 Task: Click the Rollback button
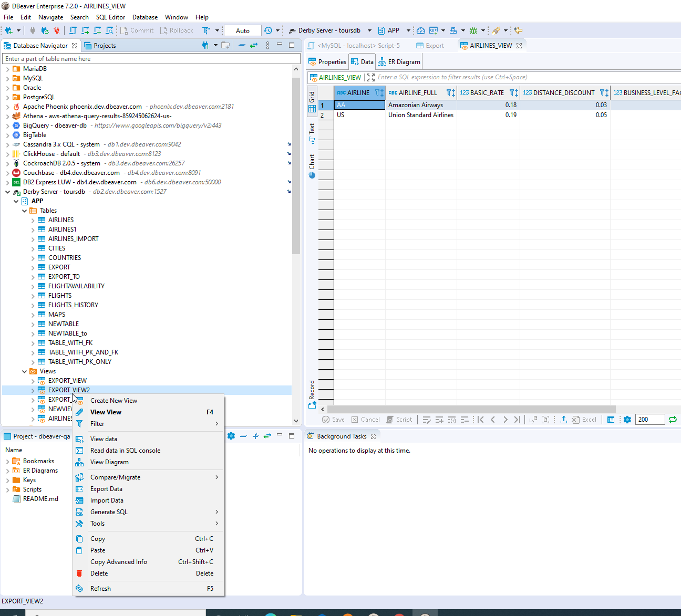[177, 30]
